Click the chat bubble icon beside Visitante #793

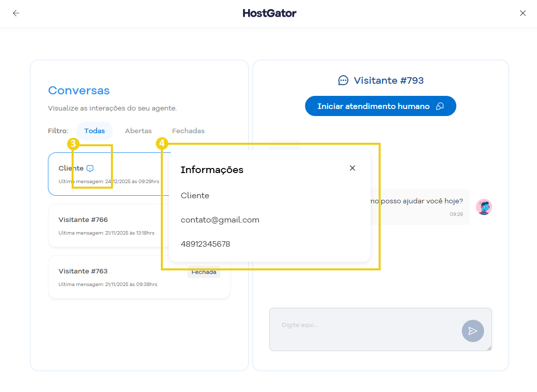point(343,80)
